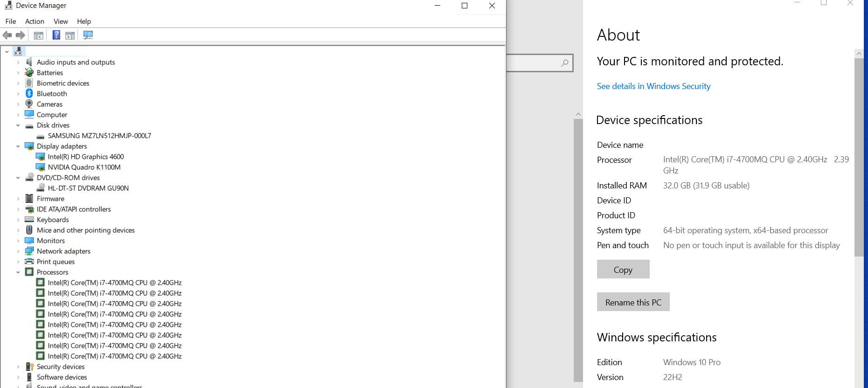868x388 pixels.
Task: Click the search magnifier icon in Settings
Action: point(565,63)
